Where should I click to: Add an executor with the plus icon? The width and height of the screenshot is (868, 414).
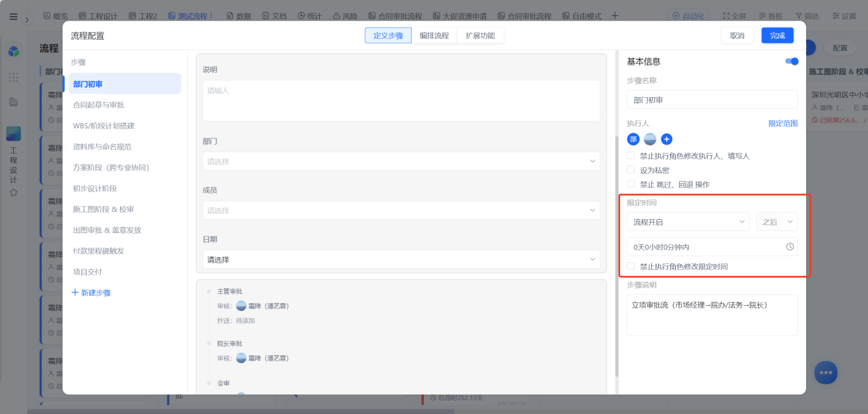(667, 139)
